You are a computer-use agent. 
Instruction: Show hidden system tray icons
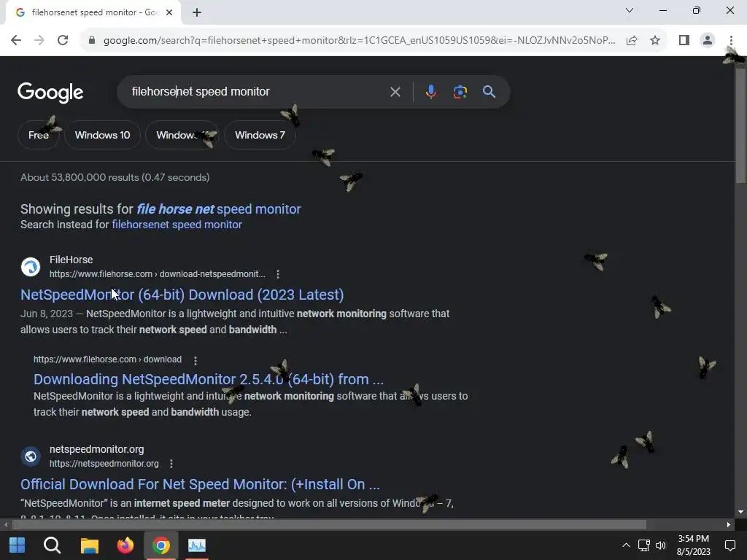(x=626, y=545)
